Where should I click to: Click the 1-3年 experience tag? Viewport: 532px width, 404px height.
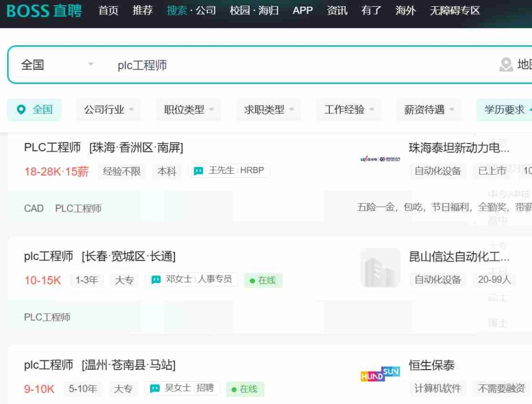(87, 280)
